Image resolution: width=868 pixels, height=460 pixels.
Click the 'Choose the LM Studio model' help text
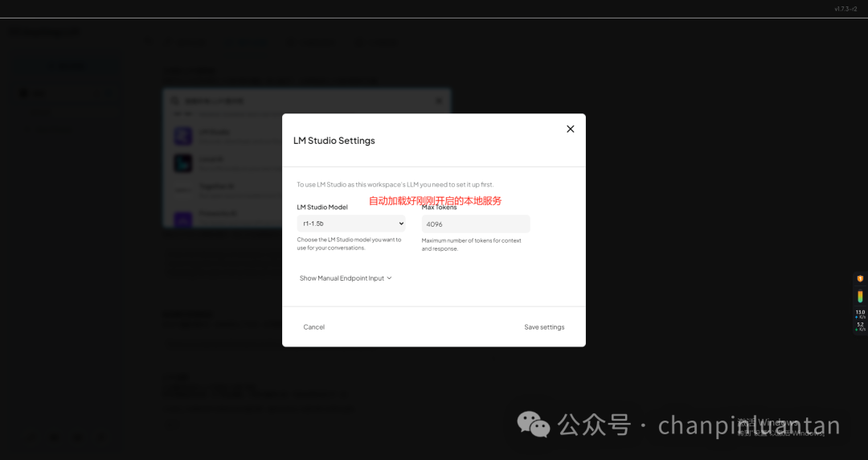(349, 244)
